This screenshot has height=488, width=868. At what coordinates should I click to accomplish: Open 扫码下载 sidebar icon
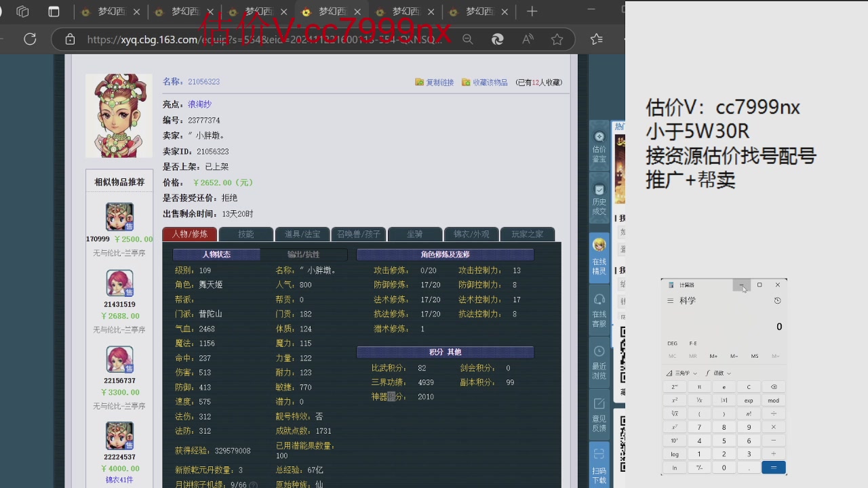[599, 465]
